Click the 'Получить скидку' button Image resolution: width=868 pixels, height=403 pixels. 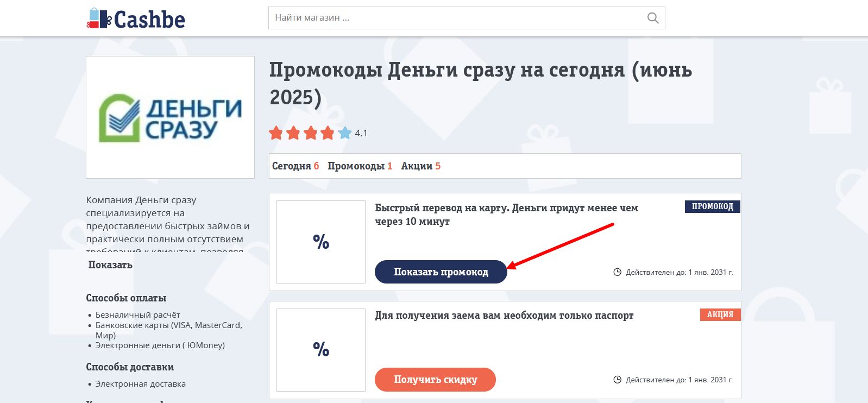click(435, 379)
